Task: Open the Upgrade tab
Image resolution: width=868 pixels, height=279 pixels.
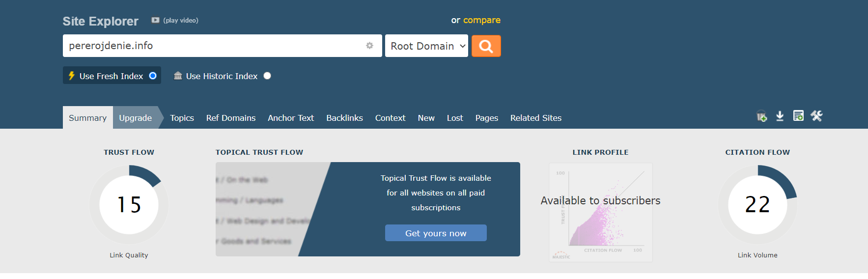Action: tap(136, 118)
